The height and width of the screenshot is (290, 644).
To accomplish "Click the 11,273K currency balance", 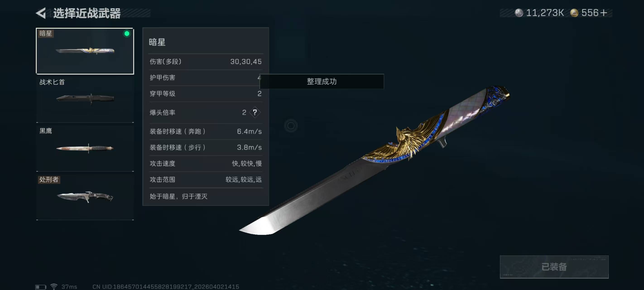I will coord(545,13).
